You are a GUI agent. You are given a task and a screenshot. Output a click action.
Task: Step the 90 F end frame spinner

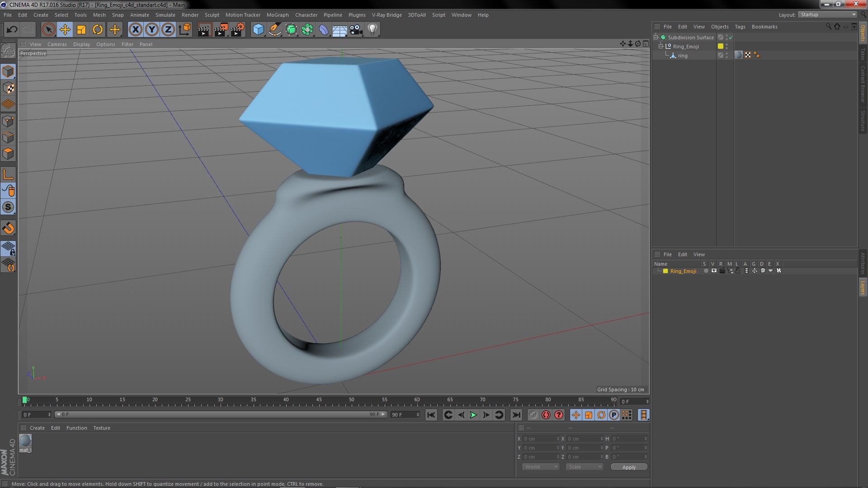pyautogui.click(x=418, y=415)
